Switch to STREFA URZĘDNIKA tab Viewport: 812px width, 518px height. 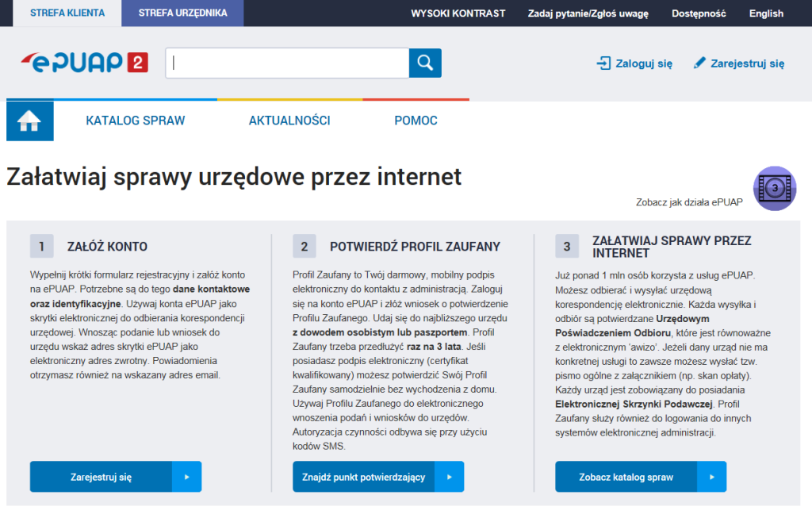(182, 13)
